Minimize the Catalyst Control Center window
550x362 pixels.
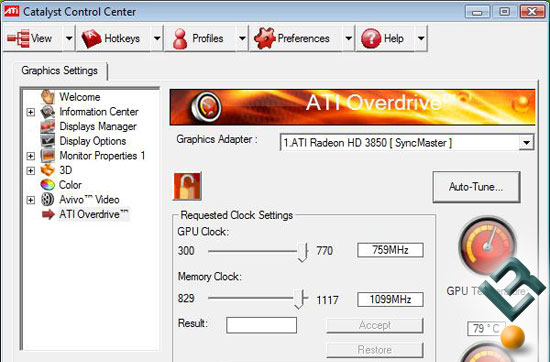tap(477, 12)
